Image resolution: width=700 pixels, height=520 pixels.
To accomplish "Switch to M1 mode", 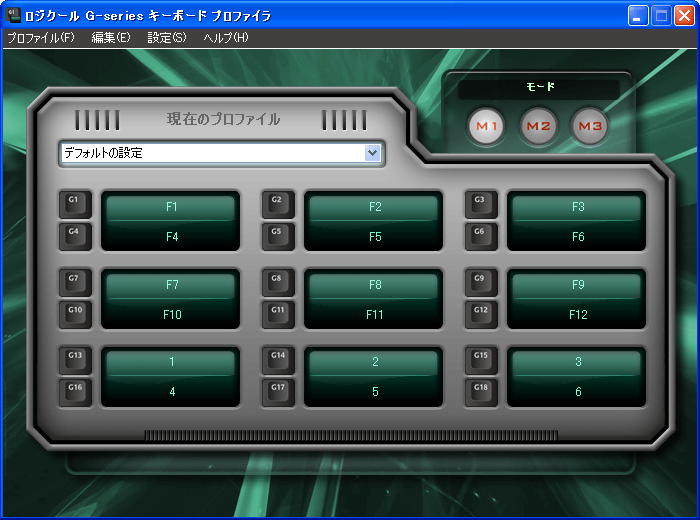I will tap(486, 126).
